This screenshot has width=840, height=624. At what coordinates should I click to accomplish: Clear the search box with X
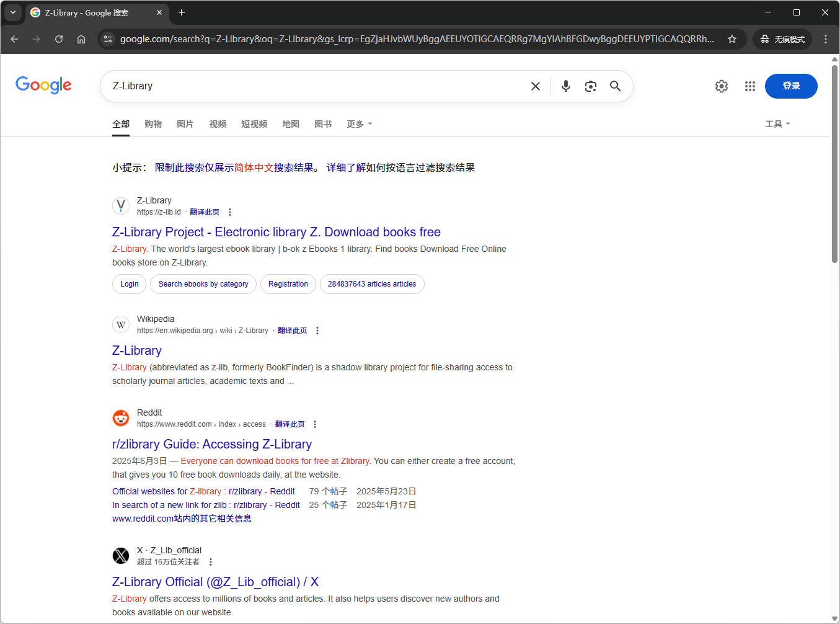[536, 86]
